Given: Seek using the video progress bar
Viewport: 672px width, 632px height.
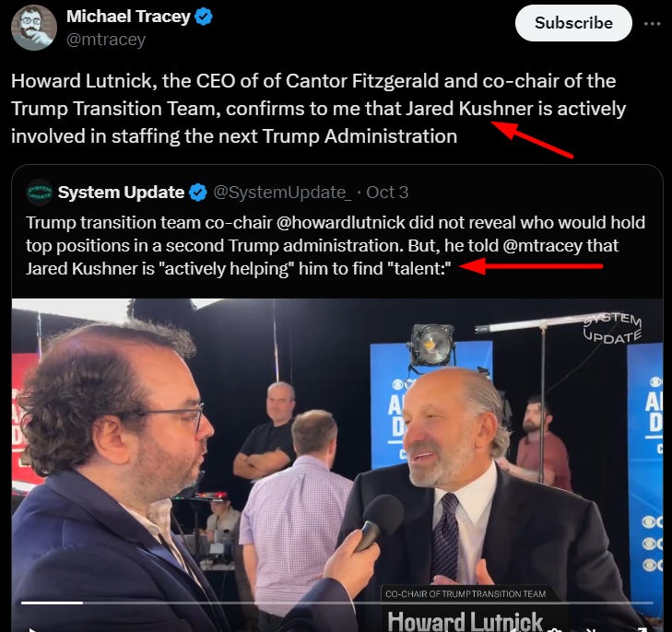Looking at the screenshot, I should pos(336,603).
